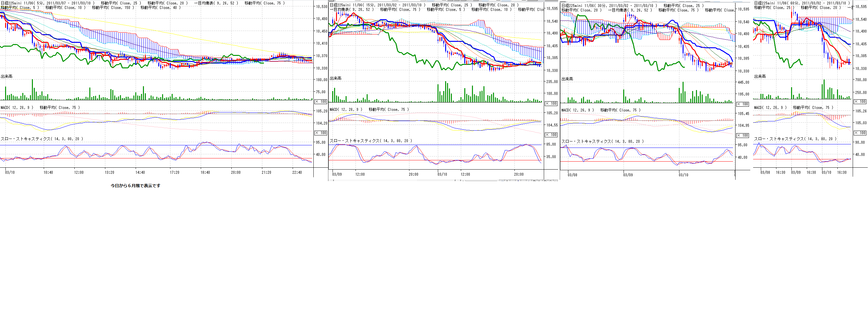Image resolution: width=868 pixels, height=313 pixels.
Task: Click the 03/10 date marker on 15-minute chart
Action: click(x=442, y=174)
